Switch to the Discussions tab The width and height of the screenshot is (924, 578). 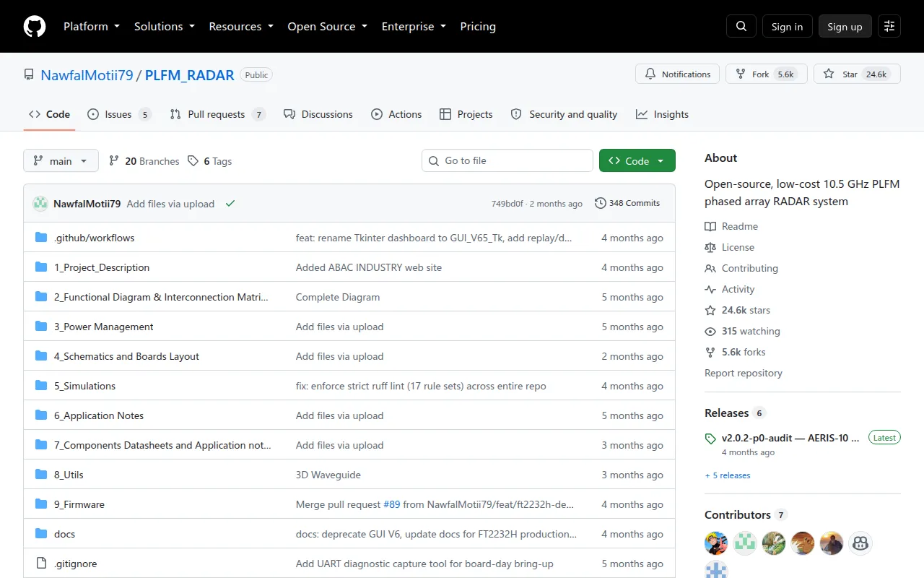click(x=318, y=114)
